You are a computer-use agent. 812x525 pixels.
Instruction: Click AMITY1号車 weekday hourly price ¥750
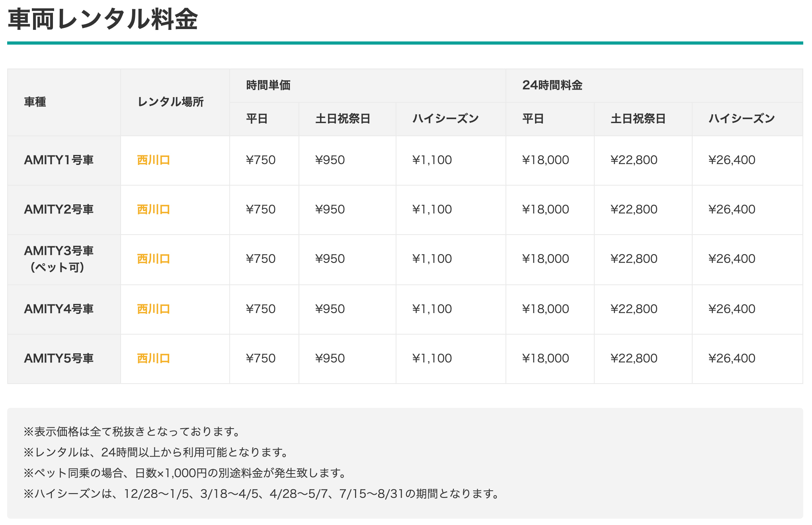(261, 160)
